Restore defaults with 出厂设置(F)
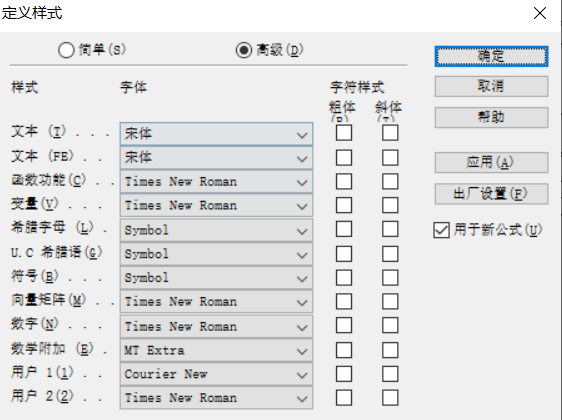Screen dimensions: 562x420 [x=491, y=194]
